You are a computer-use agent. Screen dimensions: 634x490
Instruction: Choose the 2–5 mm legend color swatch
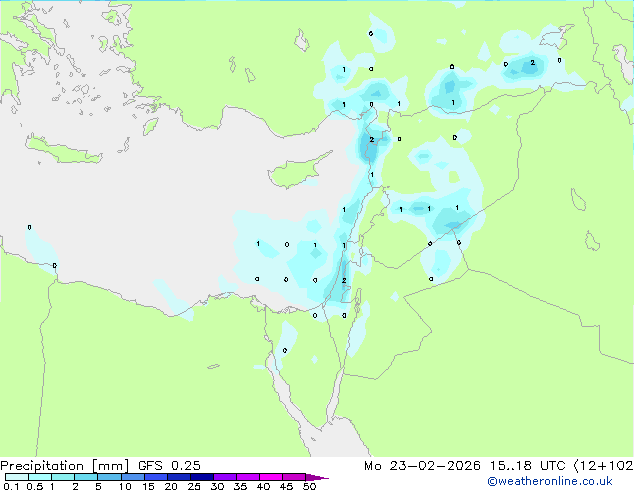click(x=86, y=477)
